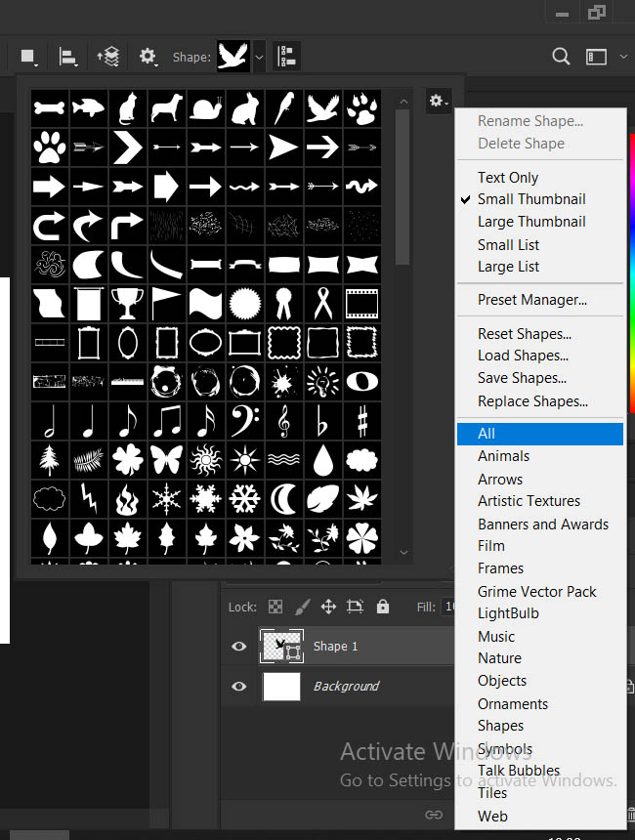Click shape list scroll up arrow
Image resolution: width=635 pixels, height=840 pixels.
(x=404, y=102)
